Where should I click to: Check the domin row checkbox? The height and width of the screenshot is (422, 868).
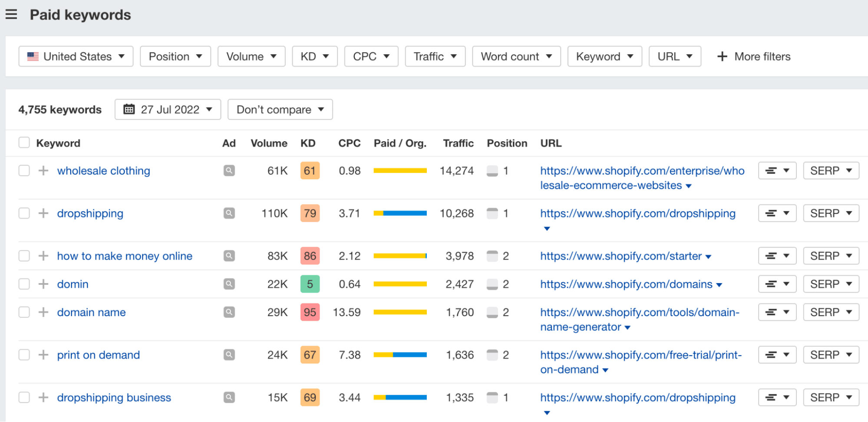(x=24, y=284)
